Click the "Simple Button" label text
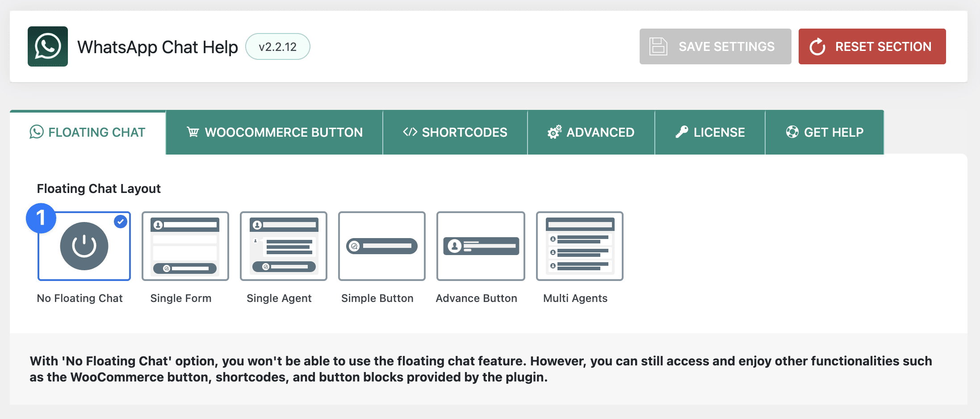The image size is (980, 419). 377,298
